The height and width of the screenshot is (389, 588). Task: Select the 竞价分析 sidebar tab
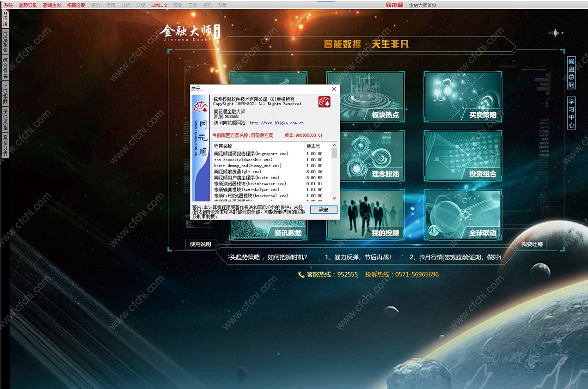6,146
